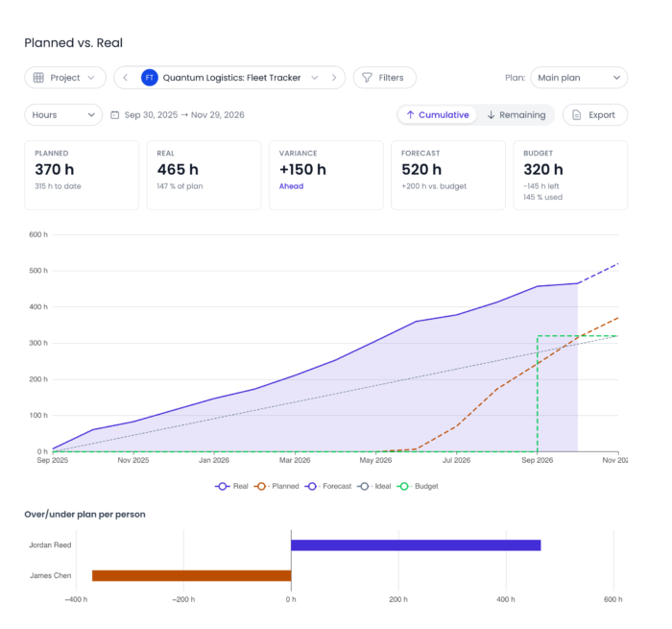Screen dimensions: 672x629
Task: Open the Hours unit dropdown
Action: [x=63, y=115]
